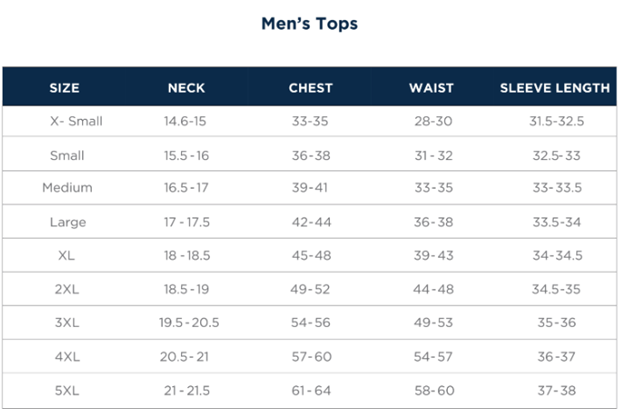The image size is (621, 409).
Task: Click the Men's Tops title
Action: coord(309,24)
